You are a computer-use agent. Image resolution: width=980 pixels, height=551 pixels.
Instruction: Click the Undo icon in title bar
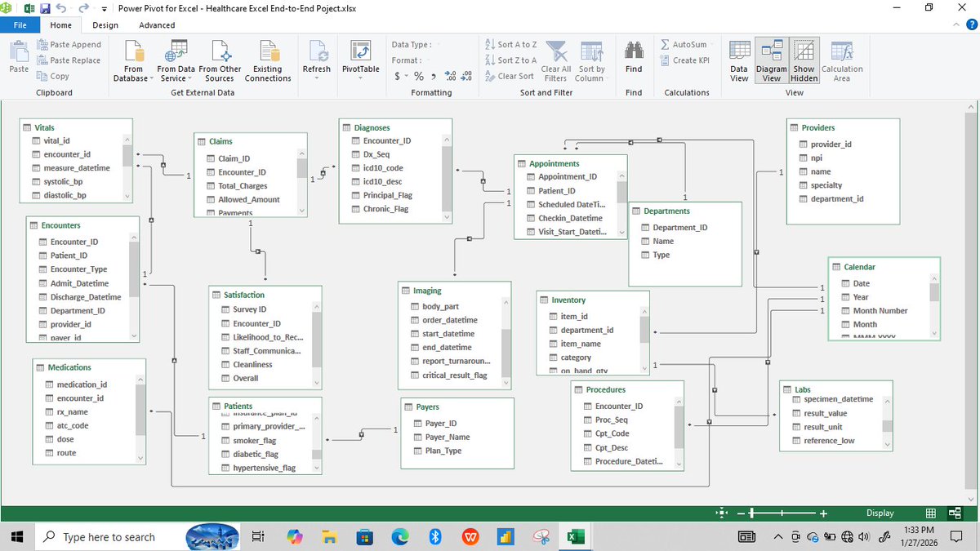point(61,8)
